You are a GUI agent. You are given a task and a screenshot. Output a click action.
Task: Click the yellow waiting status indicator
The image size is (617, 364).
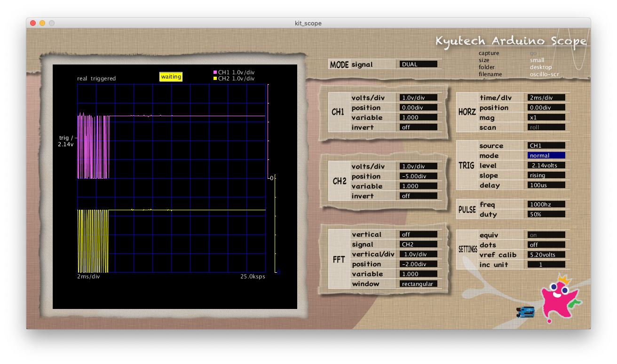(171, 77)
